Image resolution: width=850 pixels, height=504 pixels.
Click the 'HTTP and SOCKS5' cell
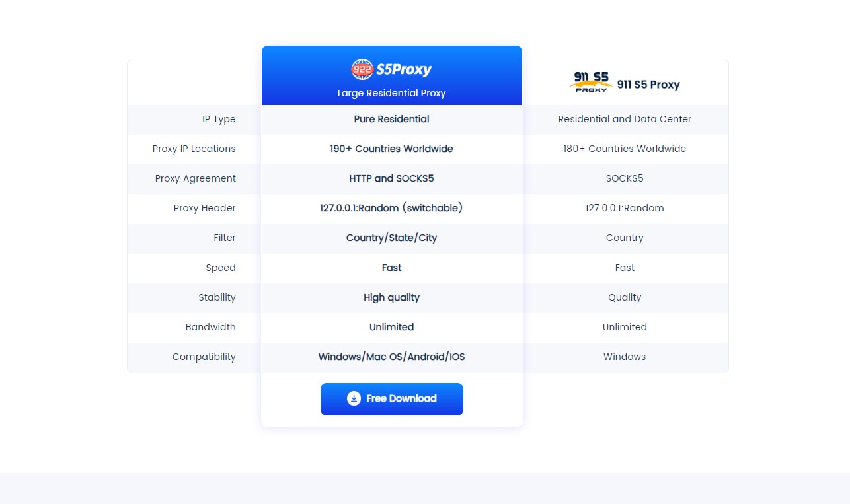pyautogui.click(x=391, y=178)
